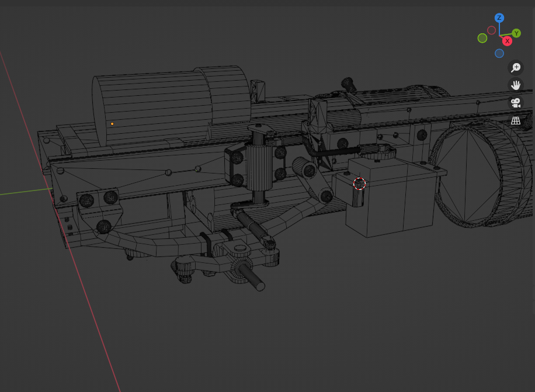Click the pan view hand icon
This screenshot has width=535, height=392.
516,85
